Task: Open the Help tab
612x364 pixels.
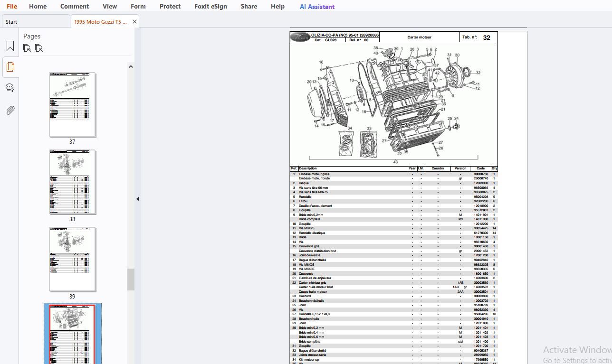Action: [x=277, y=6]
